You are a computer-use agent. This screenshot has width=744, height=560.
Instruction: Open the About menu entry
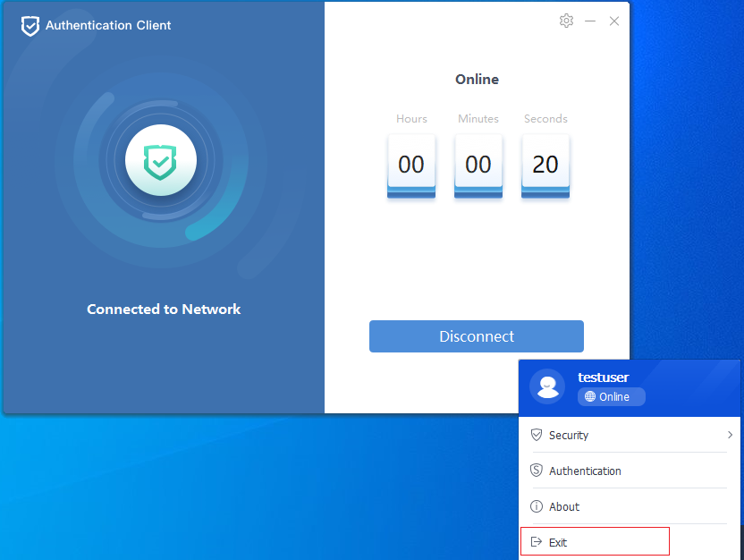pos(564,507)
